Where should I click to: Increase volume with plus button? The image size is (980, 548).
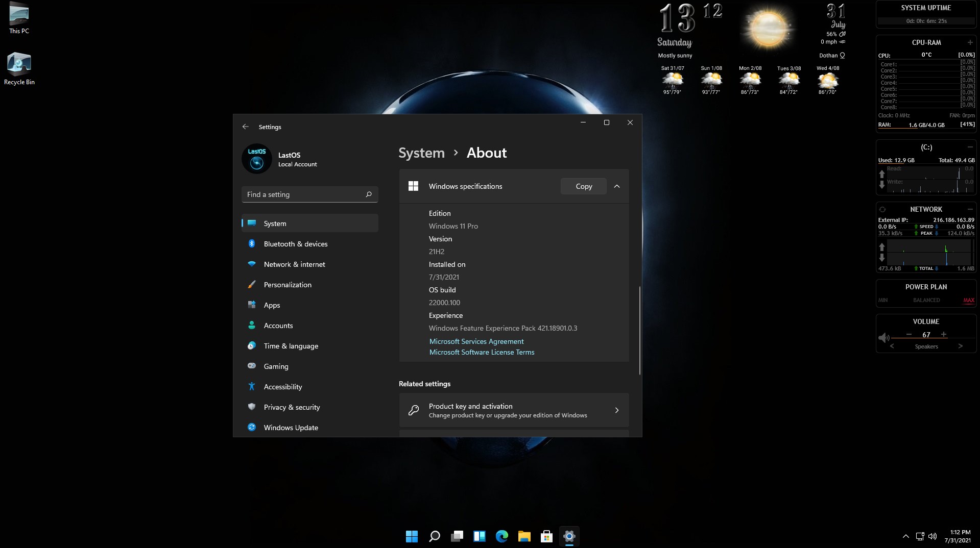click(944, 334)
